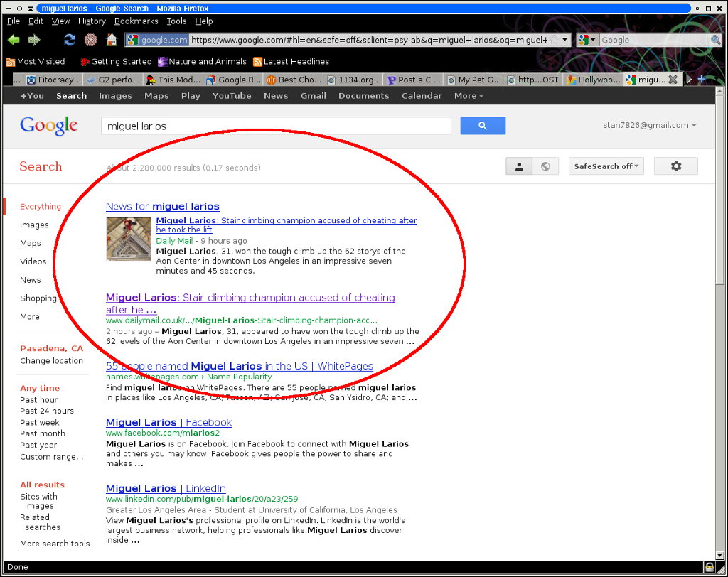Open the Most Visited bookmarks folder
The image size is (728, 577).
point(36,61)
